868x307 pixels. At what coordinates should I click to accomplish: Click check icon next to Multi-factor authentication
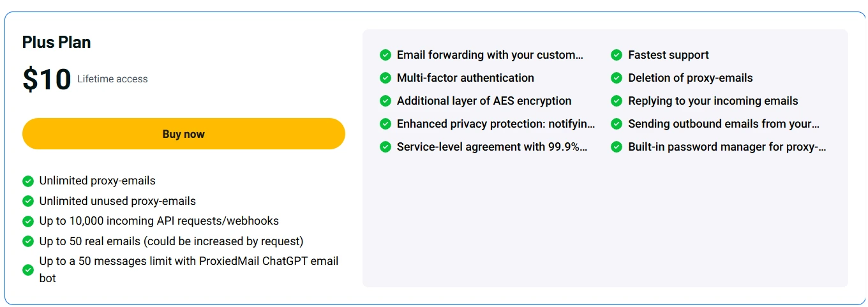click(x=385, y=78)
